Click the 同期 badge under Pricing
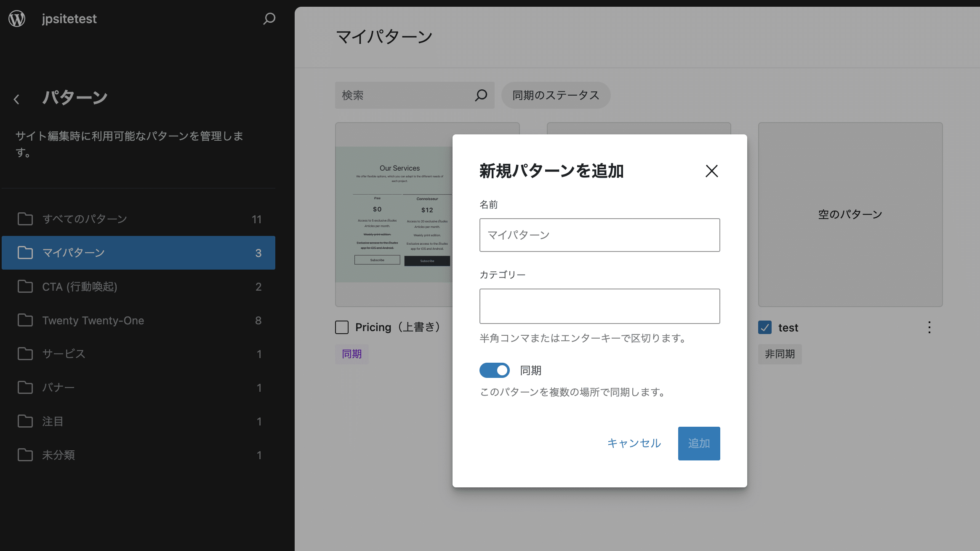The image size is (980, 551). click(x=352, y=354)
